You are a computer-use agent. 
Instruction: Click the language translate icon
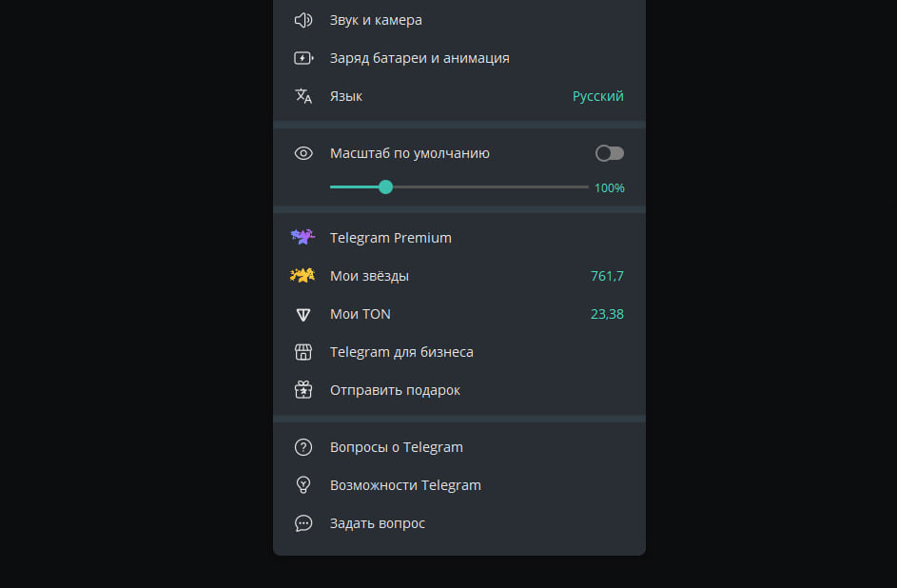point(303,96)
